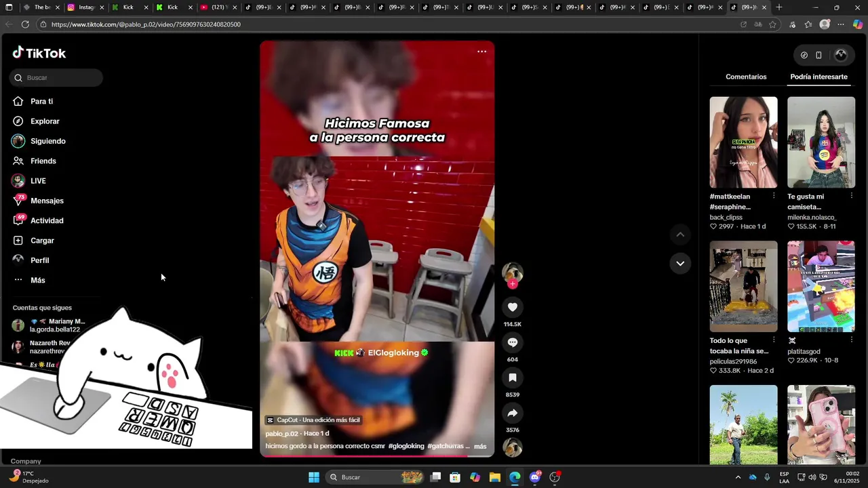Open Discord from taskbar

[534, 477]
